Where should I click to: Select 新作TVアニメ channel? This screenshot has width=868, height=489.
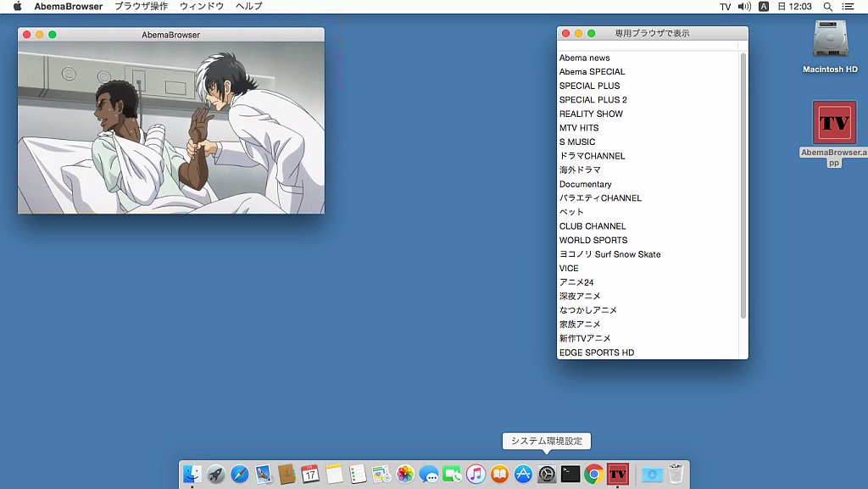[648, 338]
